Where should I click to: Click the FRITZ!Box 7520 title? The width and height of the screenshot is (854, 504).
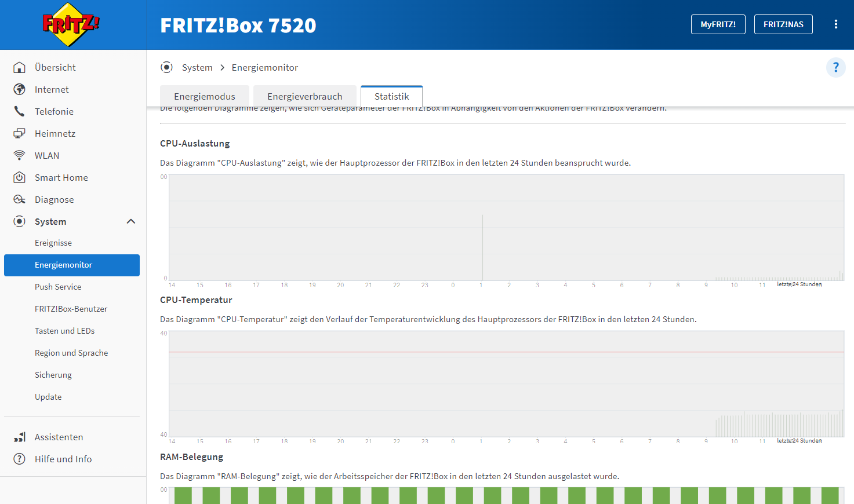(x=238, y=25)
